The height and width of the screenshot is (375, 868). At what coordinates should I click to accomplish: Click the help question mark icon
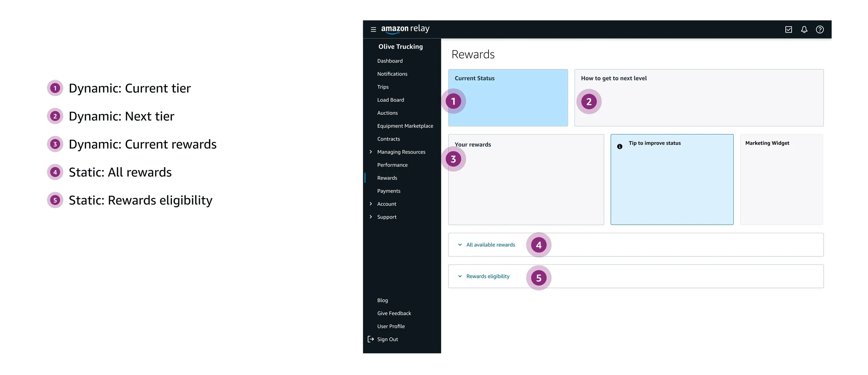coord(820,29)
